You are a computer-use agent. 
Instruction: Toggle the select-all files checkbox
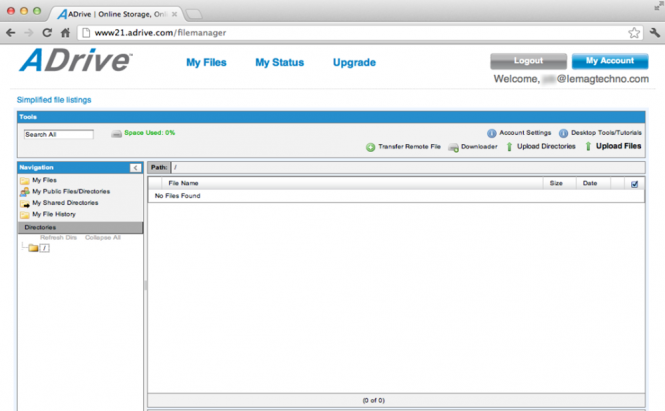pos(634,184)
